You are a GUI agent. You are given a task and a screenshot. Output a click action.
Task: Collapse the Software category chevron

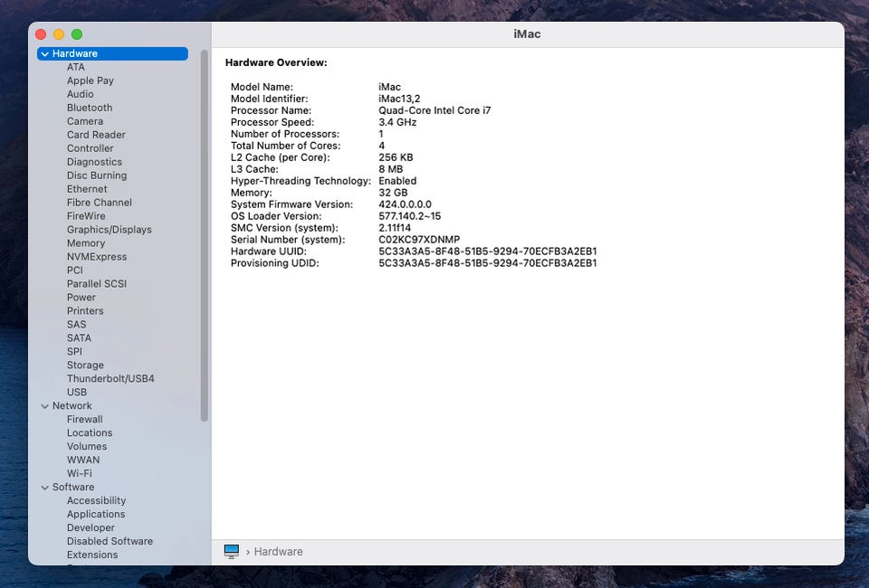pos(44,488)
